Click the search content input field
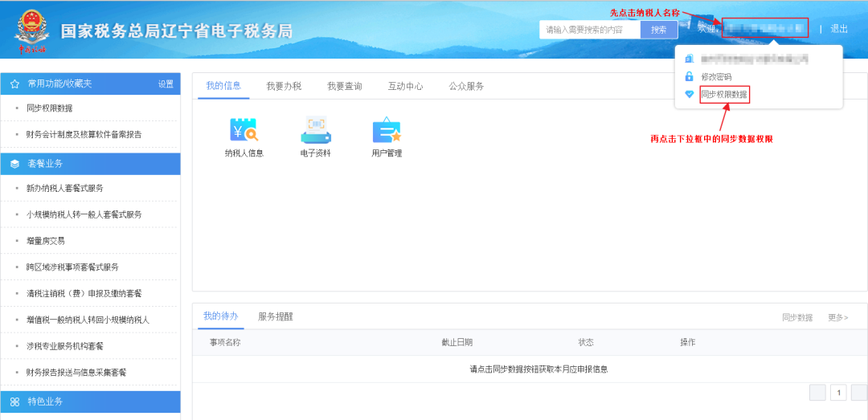Viewport: 868px width, 420px height. coord(590,30)
